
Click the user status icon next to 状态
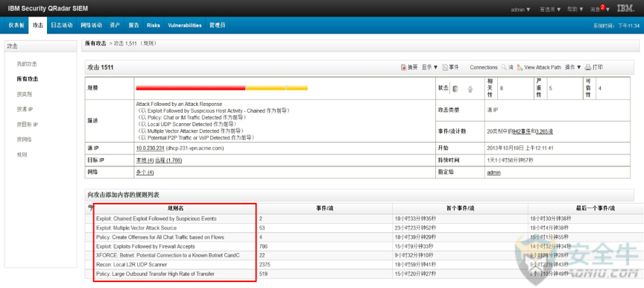[470, 89]
